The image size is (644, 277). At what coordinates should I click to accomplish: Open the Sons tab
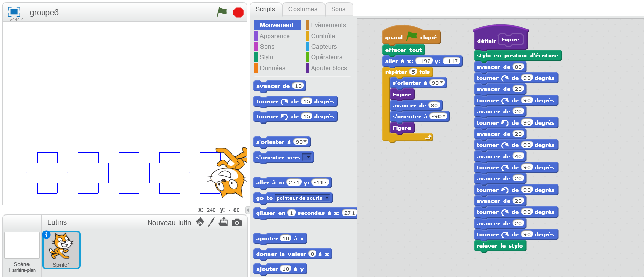coord(338,9)
